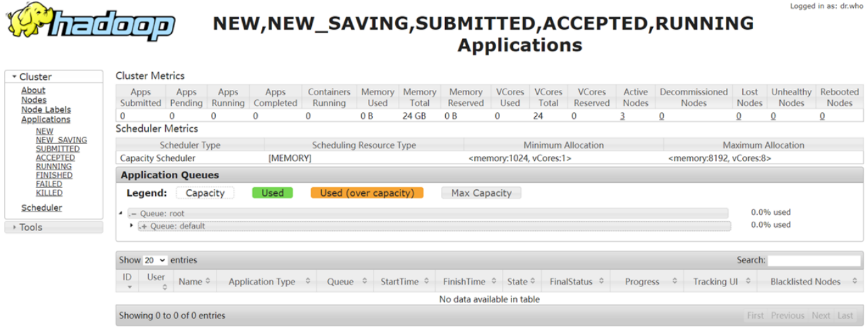
Task: Filter applications by SUBMITTED state
Action: (x=58, y=149)
